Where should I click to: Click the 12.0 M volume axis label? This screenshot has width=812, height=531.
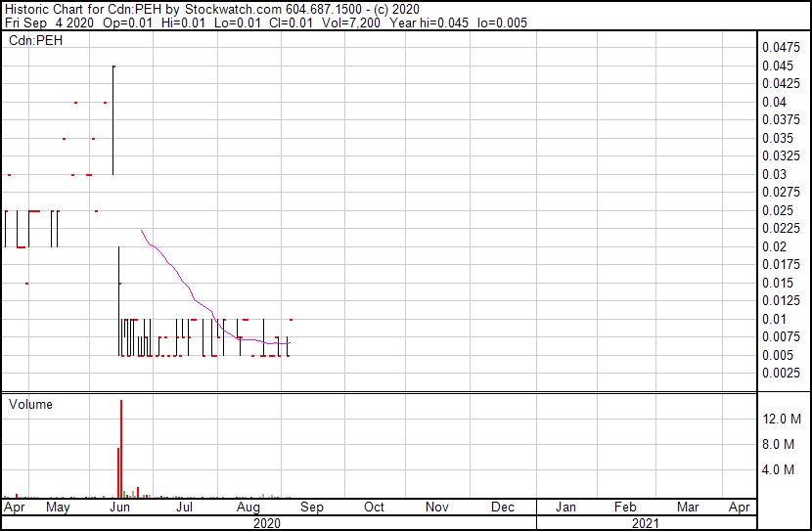point(783,420)
